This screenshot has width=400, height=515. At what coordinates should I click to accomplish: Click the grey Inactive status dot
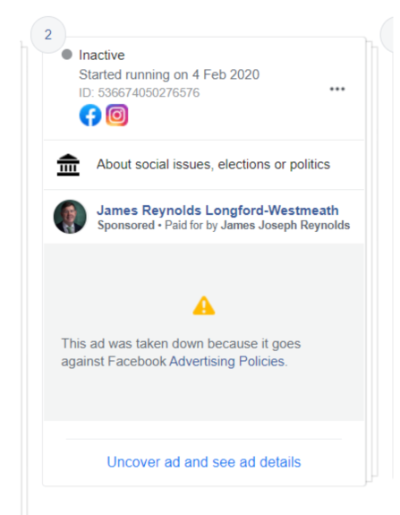(x=67, y=54)
